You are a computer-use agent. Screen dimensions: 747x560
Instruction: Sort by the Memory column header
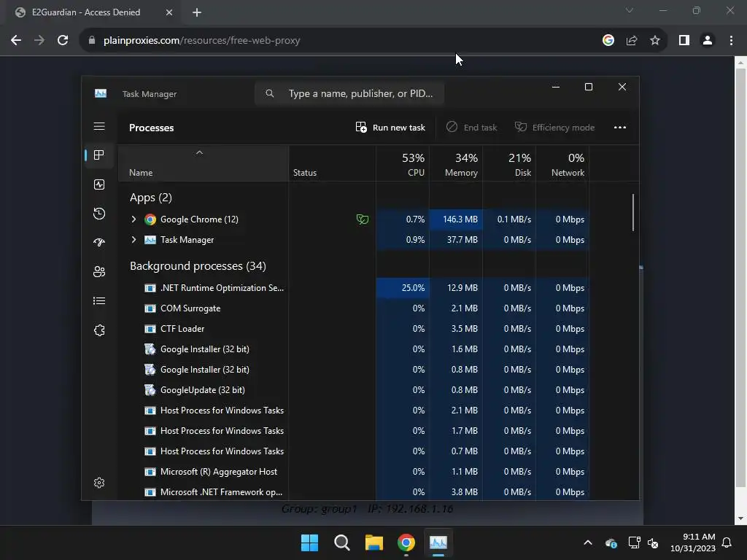click(456, 164)
